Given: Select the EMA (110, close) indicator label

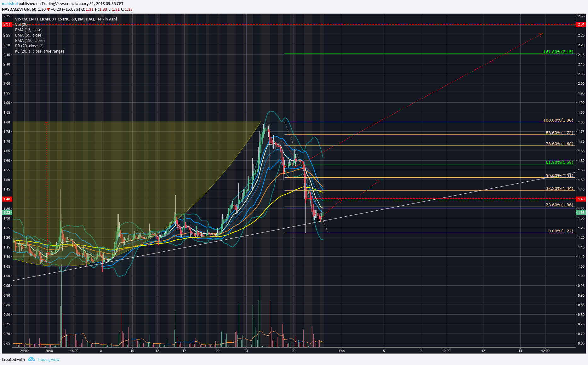Looking at the screenshot, I should (30, 41).
